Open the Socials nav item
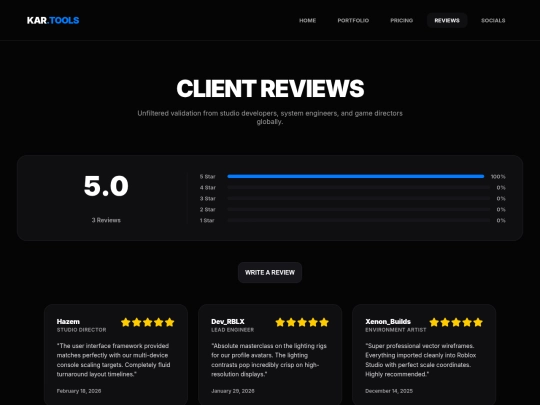The height and width of the screenshot is (405, 540). click(x=493, y=20)
